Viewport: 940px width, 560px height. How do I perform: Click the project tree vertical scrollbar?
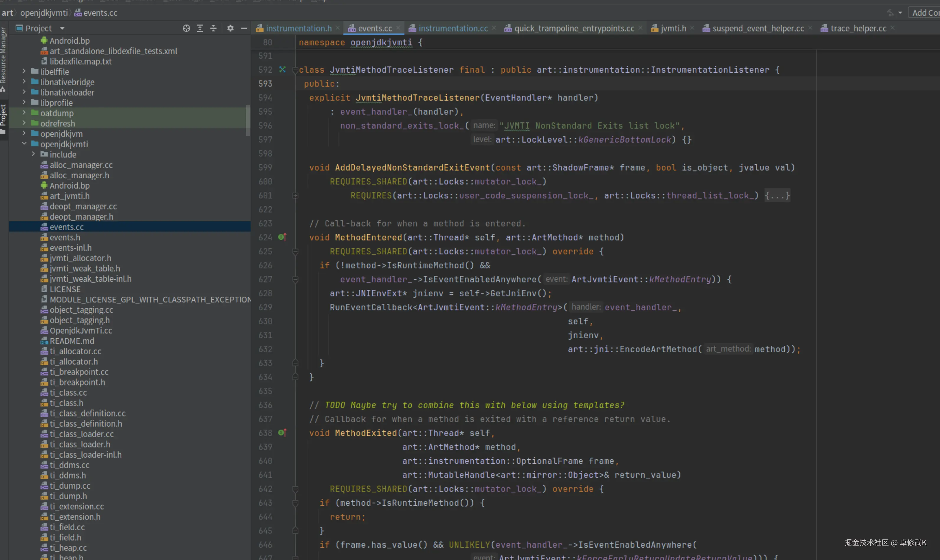pos(248,120)
